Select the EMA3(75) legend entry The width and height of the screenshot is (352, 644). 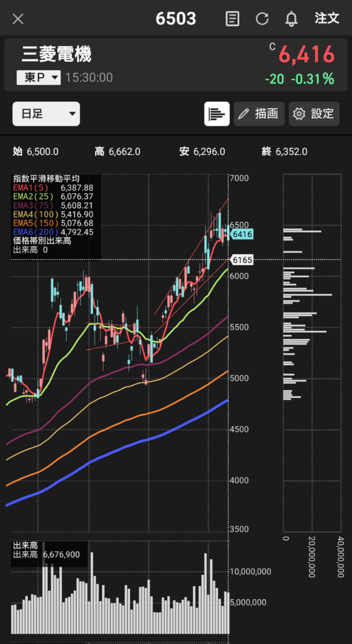(53, 206)
